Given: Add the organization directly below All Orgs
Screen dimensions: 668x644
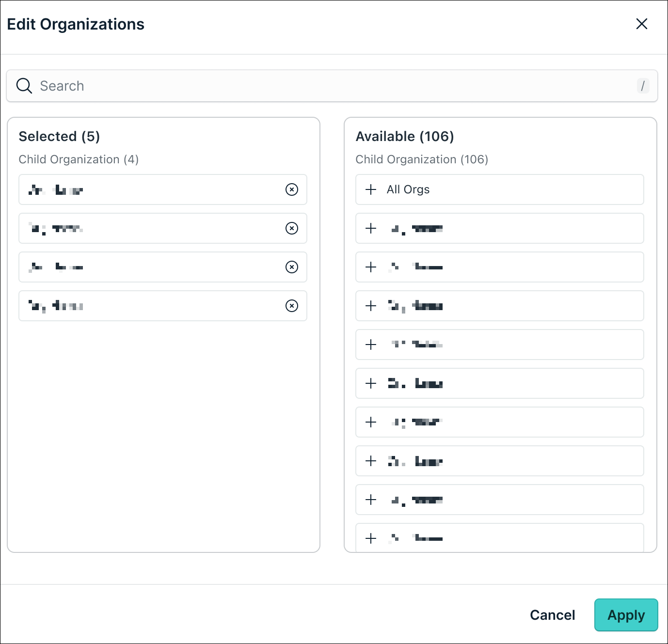Looking at the screenshot, I should (371, 228).
